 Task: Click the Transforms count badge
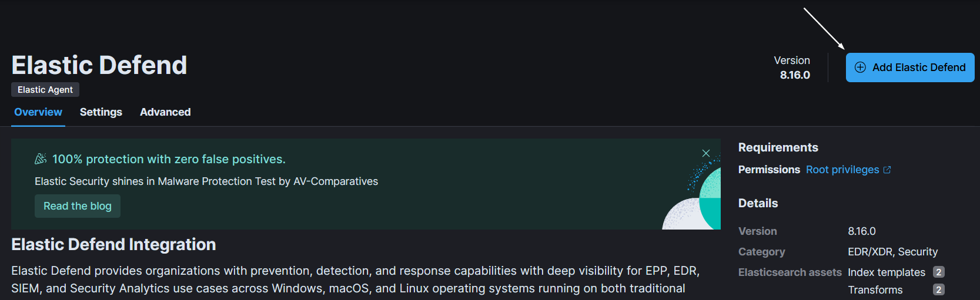pos(939,290)
